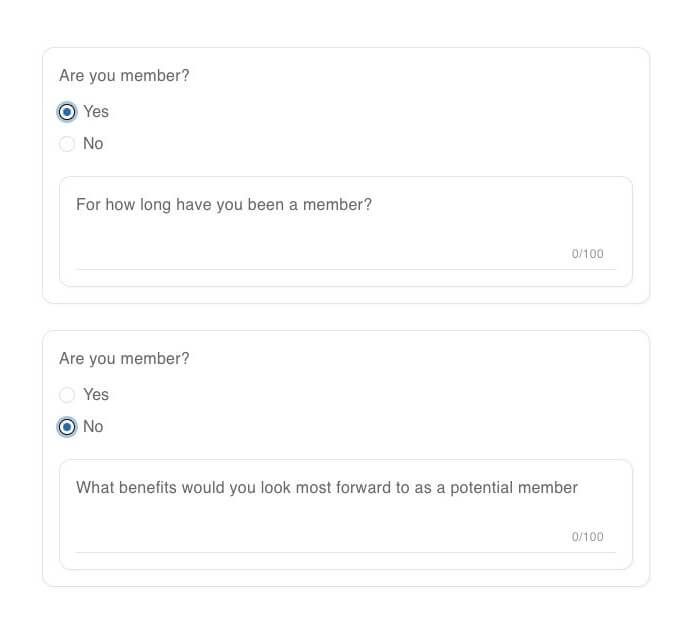
Task: Click the 0/100 counter in the benefits field
Action: (587, 537)
